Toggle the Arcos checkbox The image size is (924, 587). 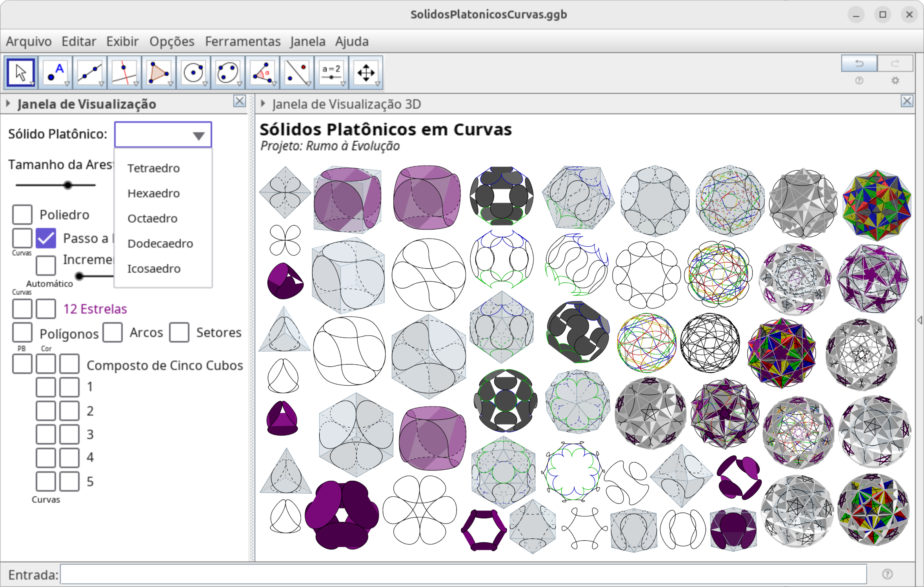(x=113, y=332)
